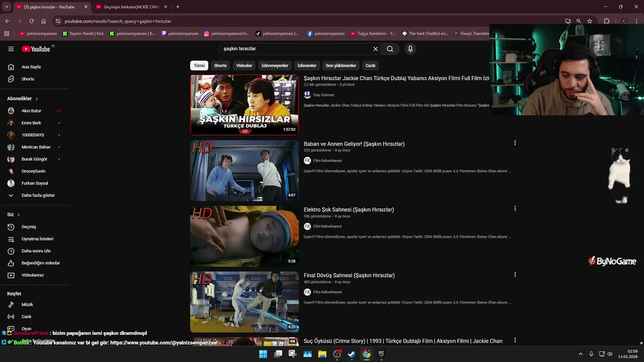Screen dimensions: 644x362
Task: Open the YouTube hamburger guide menu
Action: tap(11, 49)
